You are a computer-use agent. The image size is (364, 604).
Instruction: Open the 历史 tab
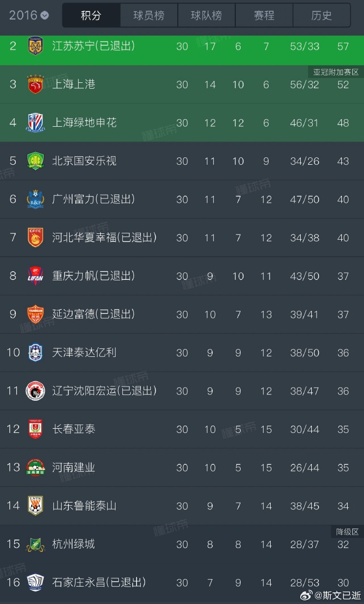coord(321,15)
